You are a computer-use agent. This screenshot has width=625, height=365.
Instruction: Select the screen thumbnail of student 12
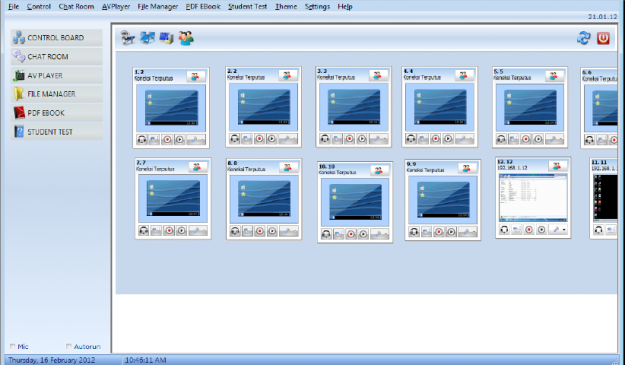coord(533,197)
